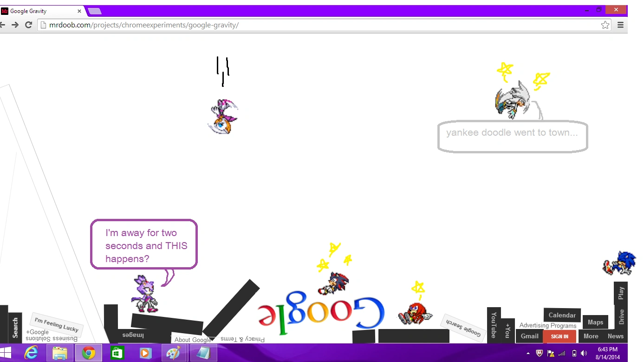Bookmark this page with the star icon
This screenshot has height=362, width=644.
(x=605, y=25)
